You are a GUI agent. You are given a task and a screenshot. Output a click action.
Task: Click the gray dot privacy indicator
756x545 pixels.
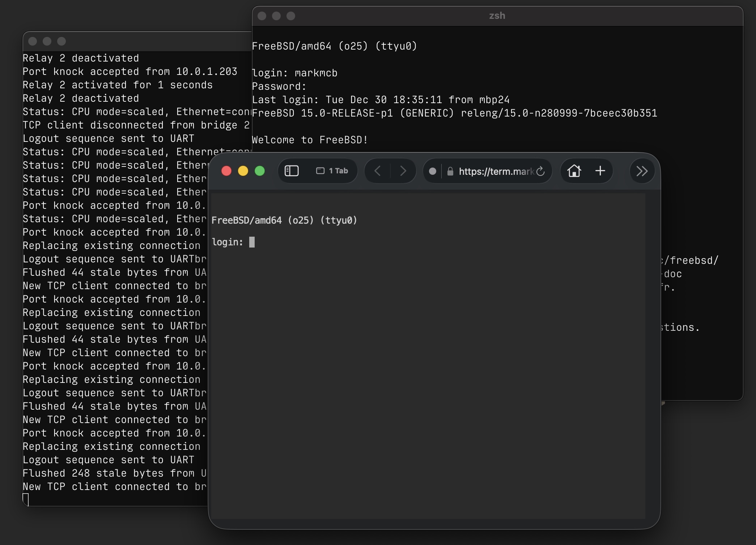(432, 171)
